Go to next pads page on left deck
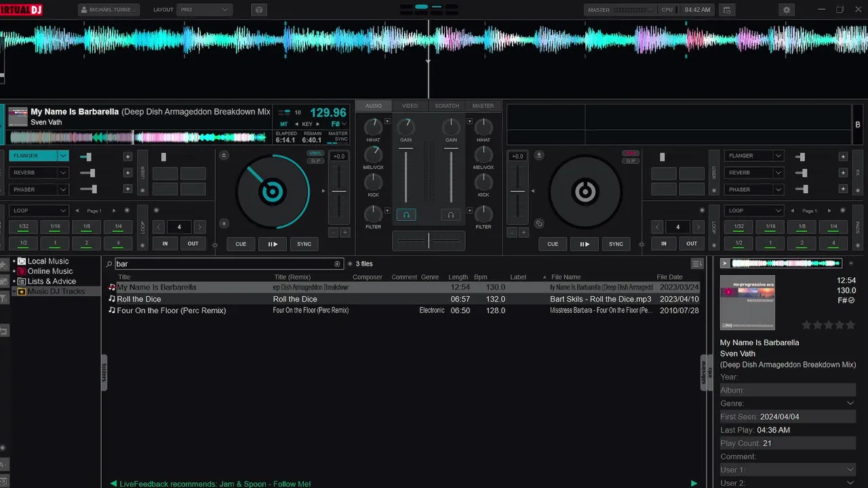The height and width of the screenshot is (488, 868). pyautogui.click(x=114, y=211)
